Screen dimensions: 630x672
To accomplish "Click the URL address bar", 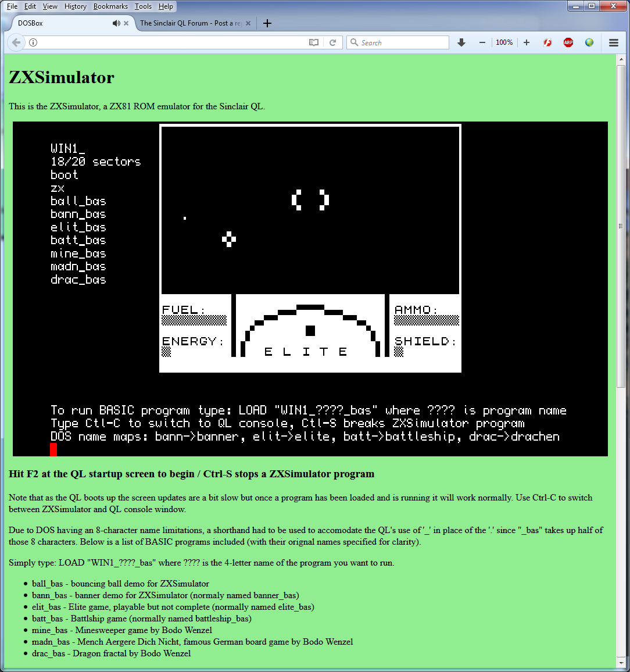I will [171, 42].
